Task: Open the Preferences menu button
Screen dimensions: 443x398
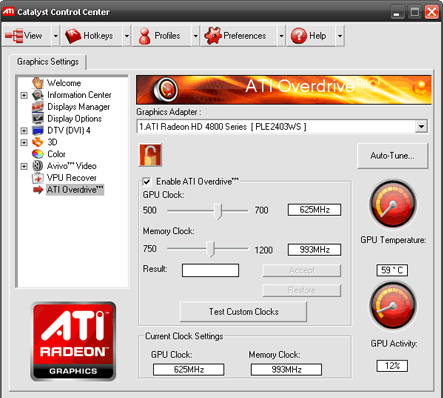Action: (239, 36)
